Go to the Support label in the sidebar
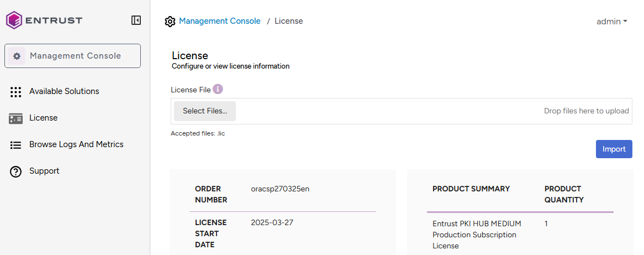644x255 pixels. coord(44,171)
